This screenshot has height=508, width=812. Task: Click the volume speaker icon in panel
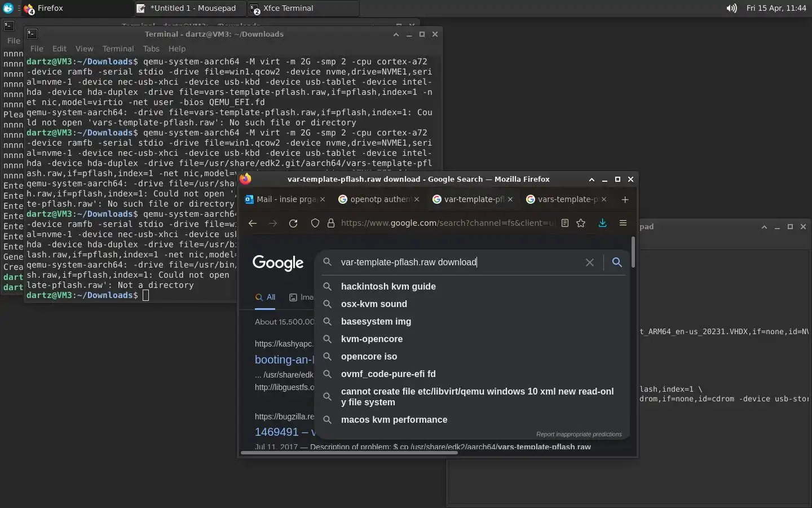(x=731, y=8)
